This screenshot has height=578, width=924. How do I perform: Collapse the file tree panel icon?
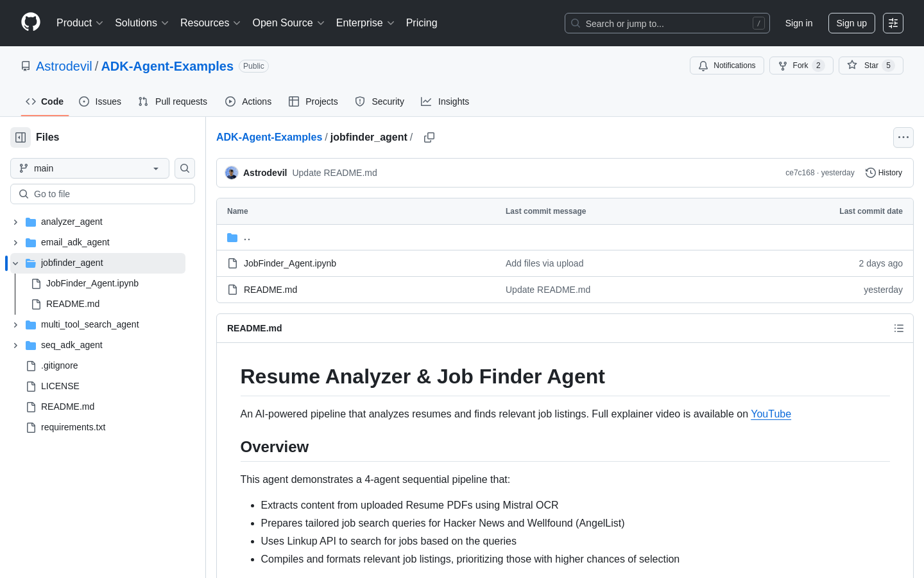[21, 137]
